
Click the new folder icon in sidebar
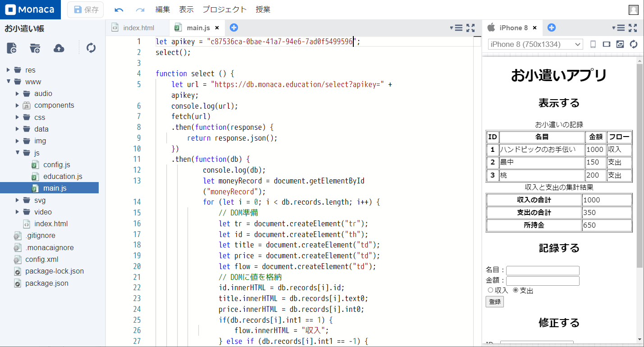point(35,48)
